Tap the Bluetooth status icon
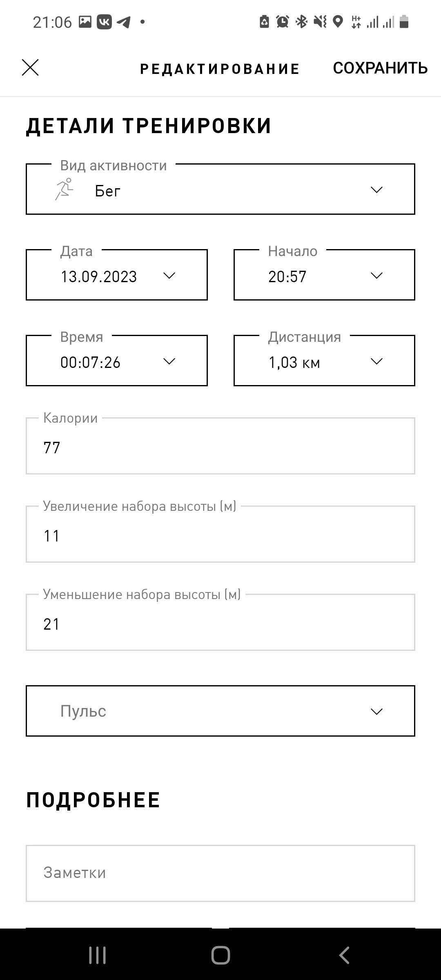441x980 pixels. click(x=301, y=22)
